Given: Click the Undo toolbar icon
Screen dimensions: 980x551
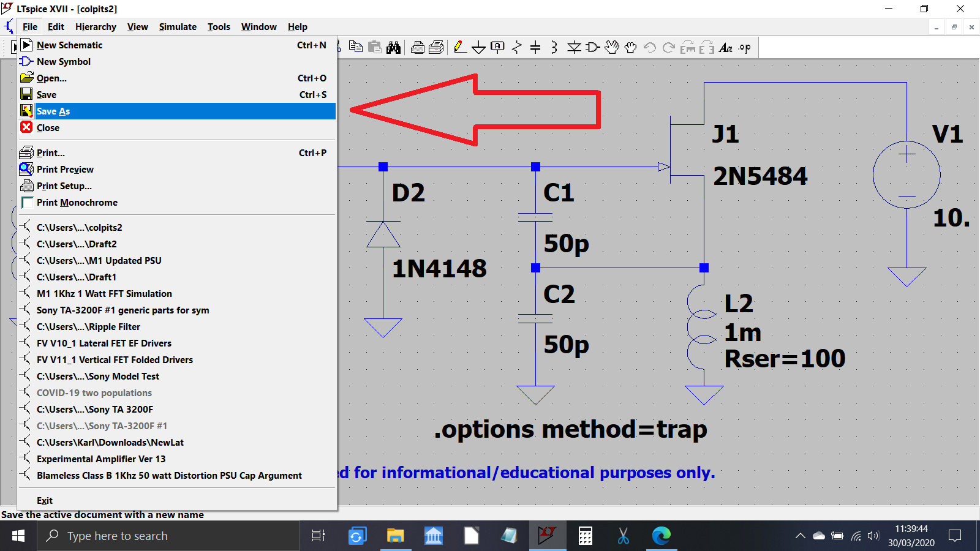Looking at the screenshot, I should [x=649, y=47].
